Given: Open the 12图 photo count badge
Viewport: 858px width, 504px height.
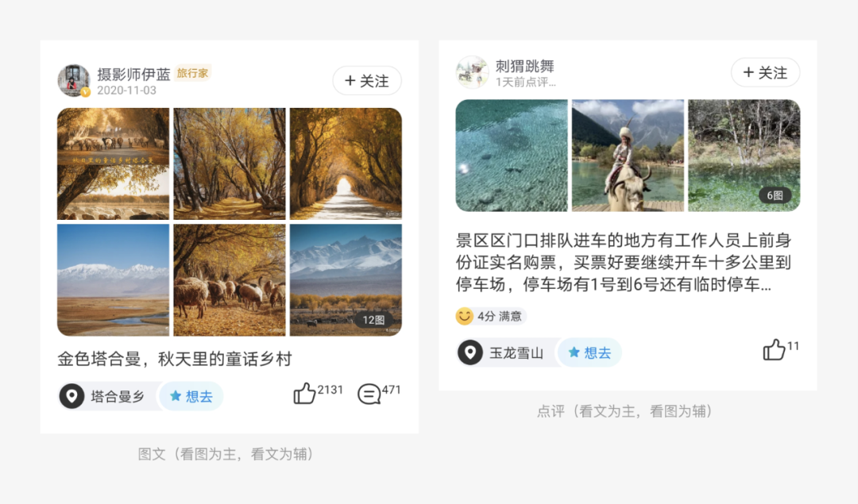Looking at the screenshot, I should [x=374, y=320].
